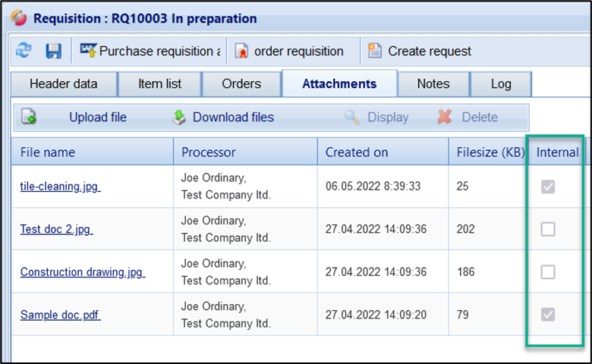592x364 pixels.
Task: Click the Download files icon
Action: (179, 118)
